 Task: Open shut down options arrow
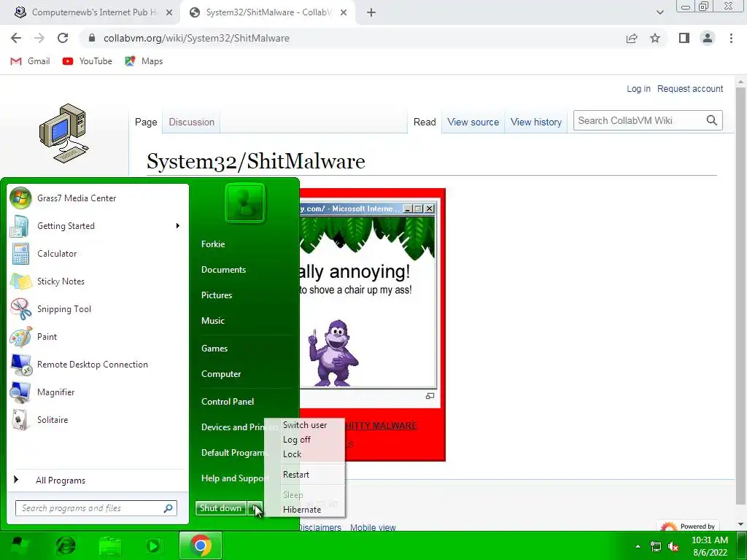(x=255, y=508)
